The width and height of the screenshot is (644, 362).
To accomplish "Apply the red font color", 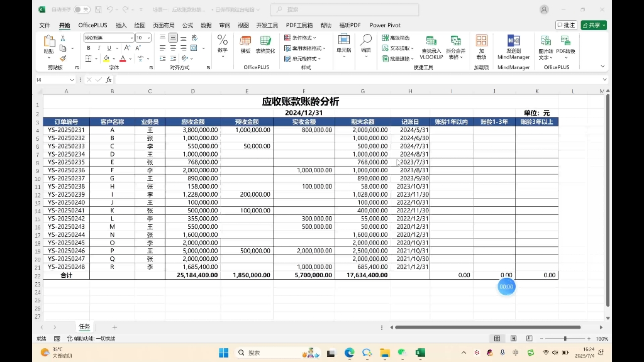I will [123, 58].
